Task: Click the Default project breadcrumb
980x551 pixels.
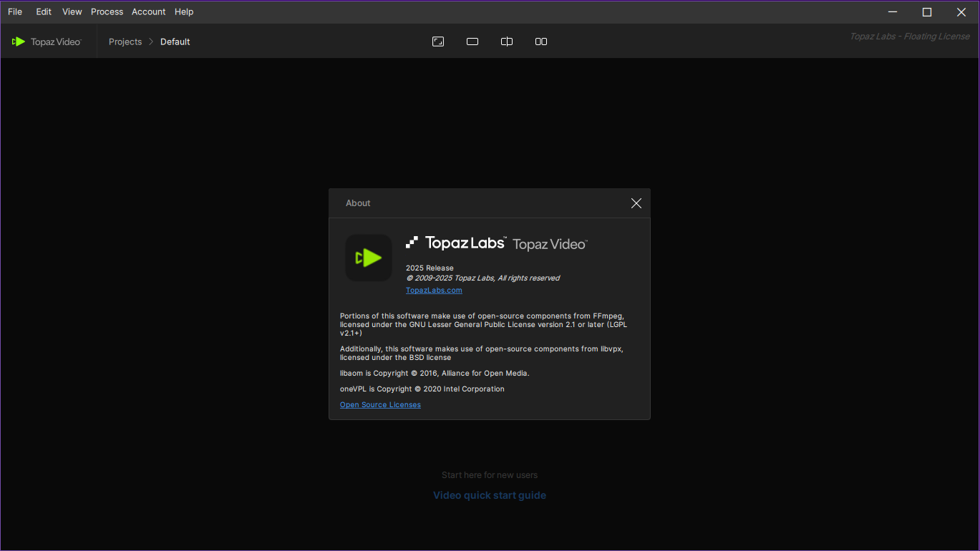Action: click(175, 42)
